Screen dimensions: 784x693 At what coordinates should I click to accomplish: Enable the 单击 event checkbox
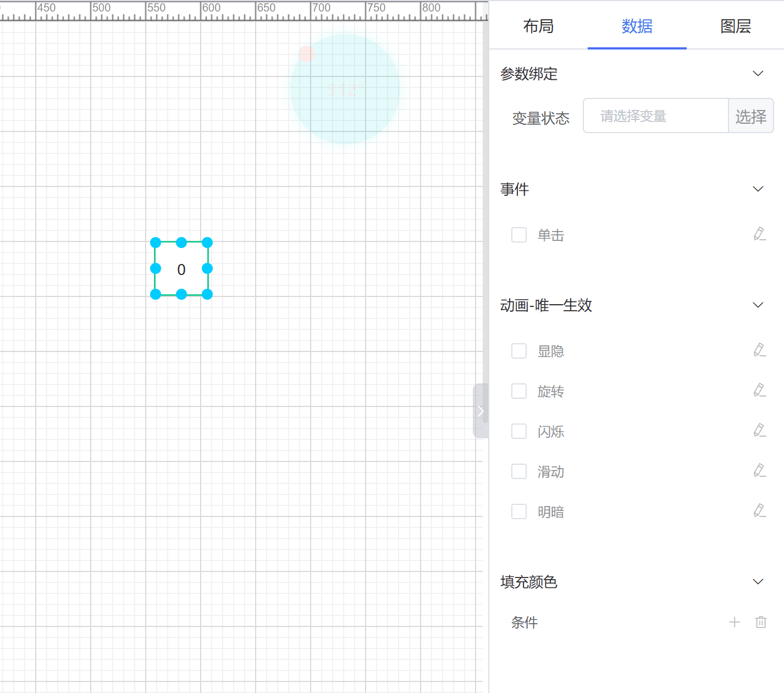[x=519, y=235]
